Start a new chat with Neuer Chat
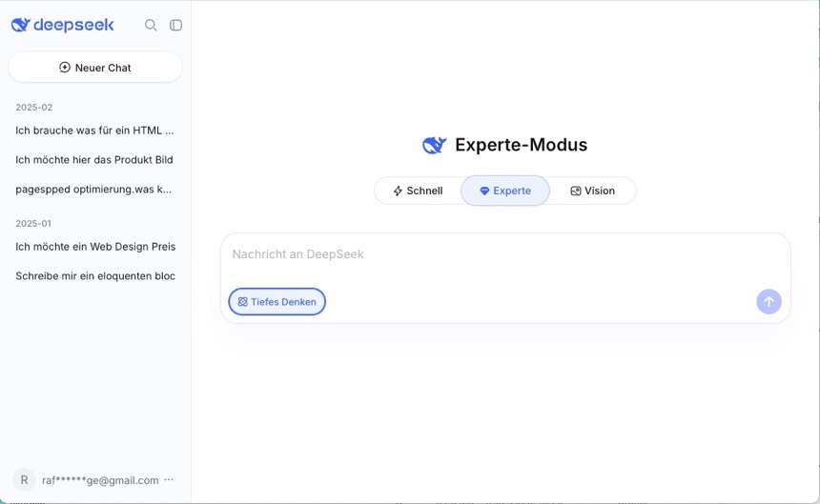 (x=95, y=68)
